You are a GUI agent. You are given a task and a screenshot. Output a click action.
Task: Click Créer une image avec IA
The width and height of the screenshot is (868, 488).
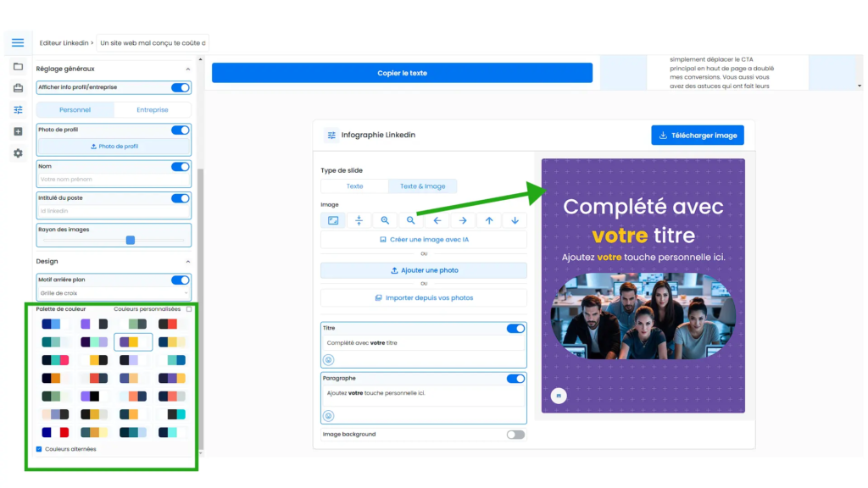424,240
